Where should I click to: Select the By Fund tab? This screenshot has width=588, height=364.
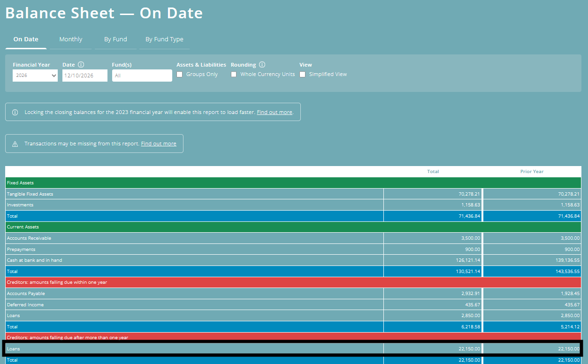[115, 39]
